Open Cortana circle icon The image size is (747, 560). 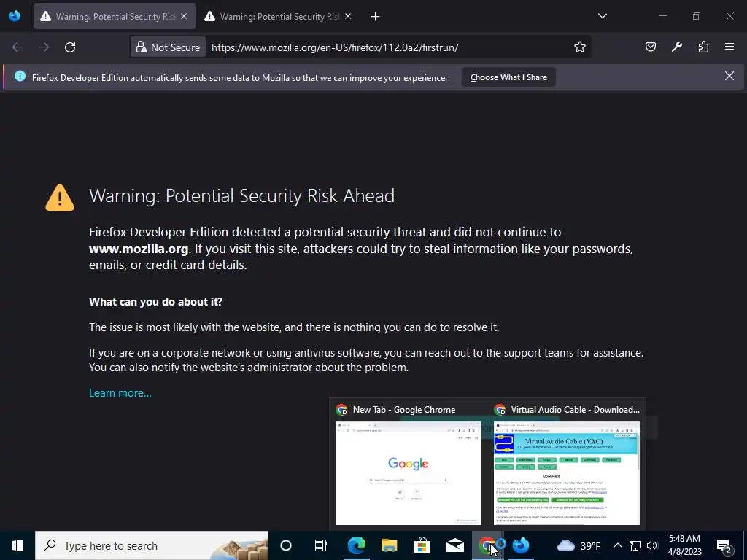point(286,545)
